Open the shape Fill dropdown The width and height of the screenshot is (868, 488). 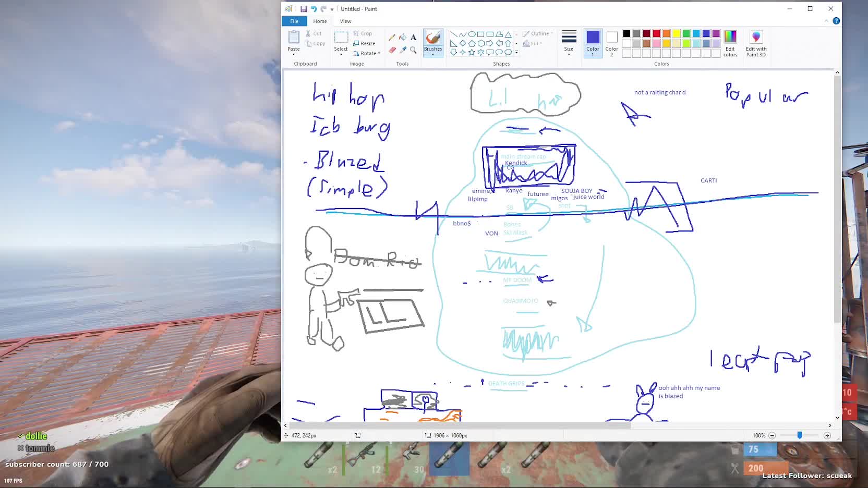tap(533, 43)
